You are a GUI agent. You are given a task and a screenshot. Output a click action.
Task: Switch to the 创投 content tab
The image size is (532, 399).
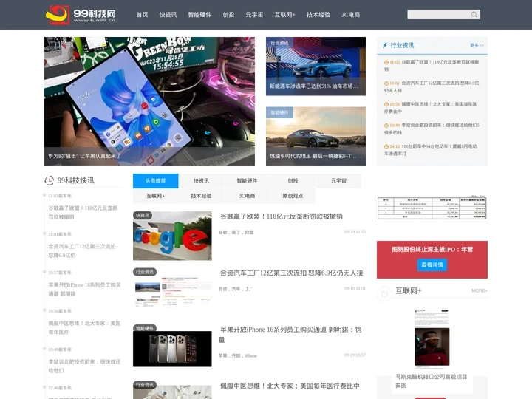coord(293,181)
